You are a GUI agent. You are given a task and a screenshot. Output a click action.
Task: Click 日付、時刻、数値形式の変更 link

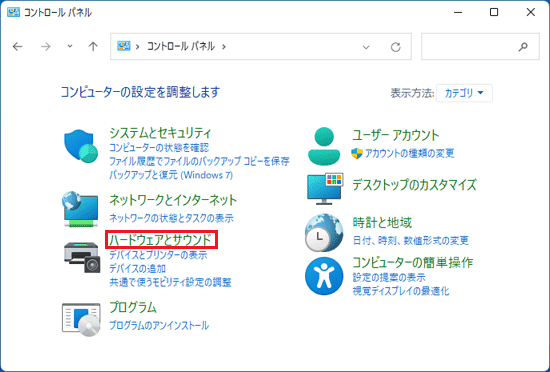click(x=410, y=241)
